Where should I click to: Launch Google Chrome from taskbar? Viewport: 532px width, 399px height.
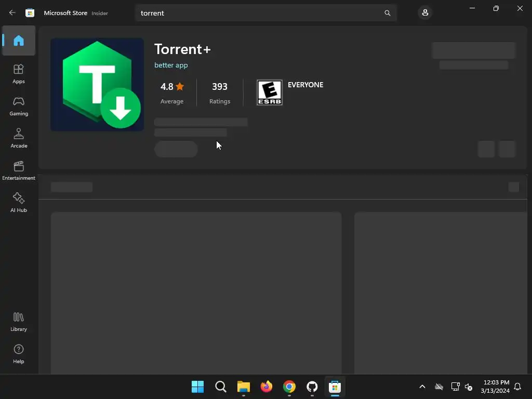pos(289,387)
